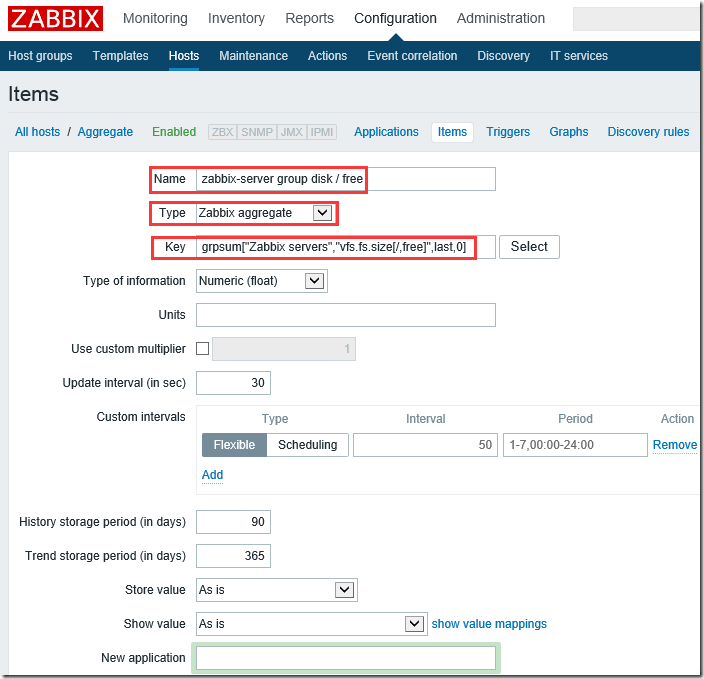Click the Enabled status link
Viewport: 704px width, 679px height.
click(x=174, y=132)
